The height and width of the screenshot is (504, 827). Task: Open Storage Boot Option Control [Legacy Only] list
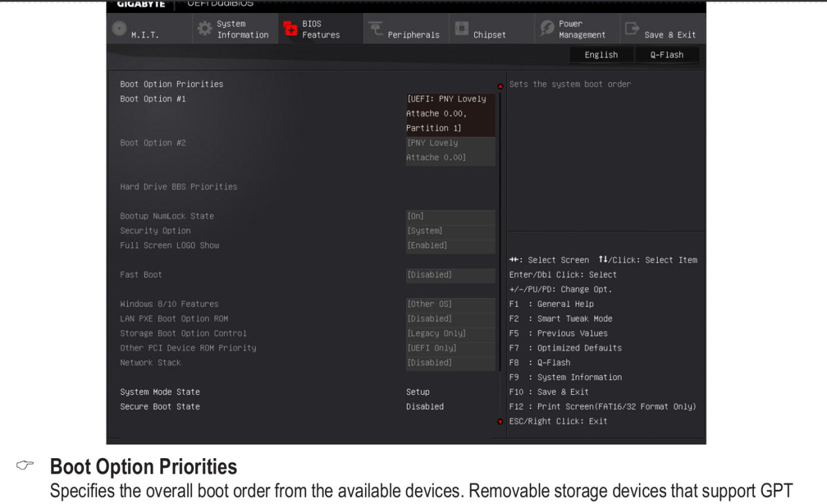pyautogui.click(x=450, y=333)
